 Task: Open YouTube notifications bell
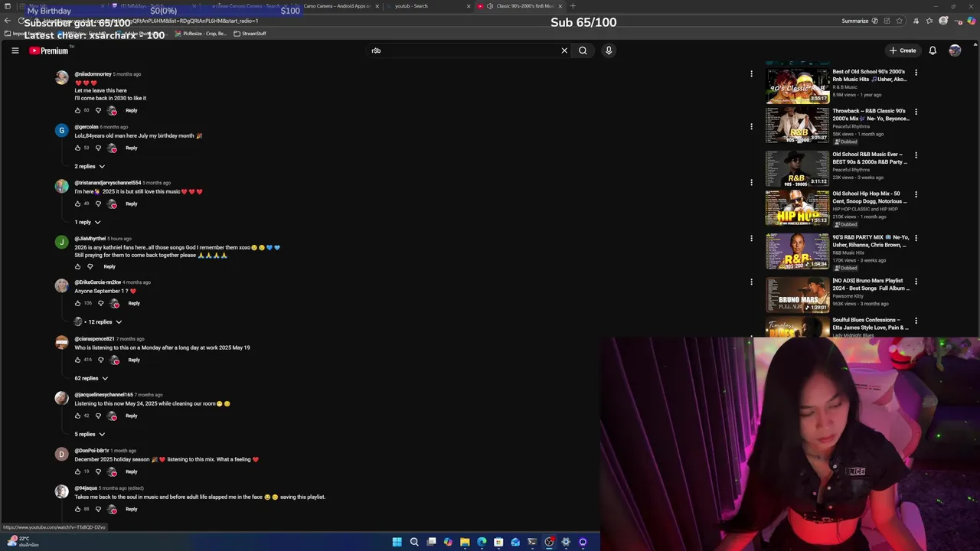tap(933, 51)
